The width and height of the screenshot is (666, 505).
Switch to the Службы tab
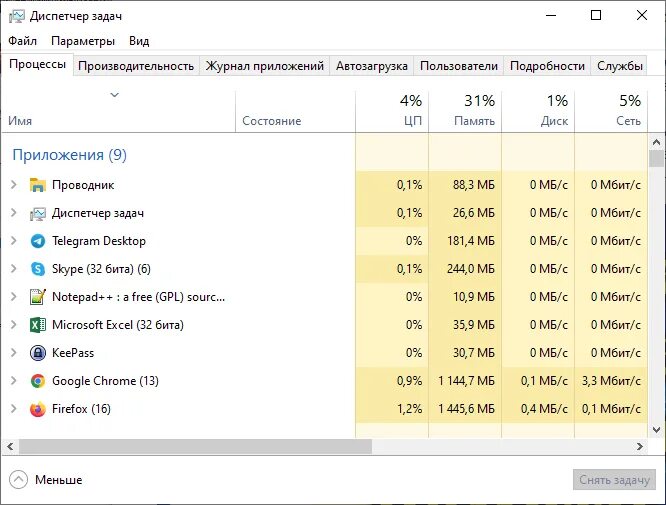point(619,66)
